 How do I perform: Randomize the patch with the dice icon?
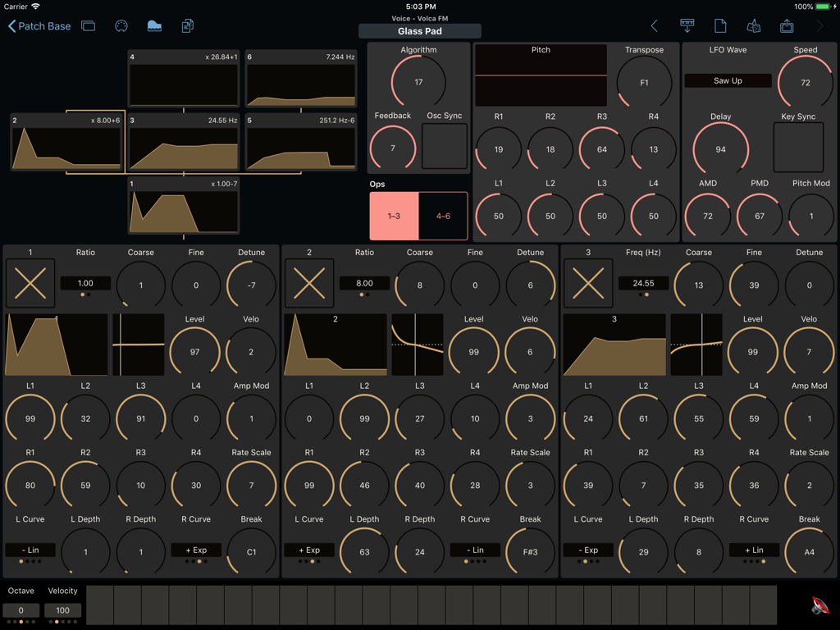tap(755, 26)
